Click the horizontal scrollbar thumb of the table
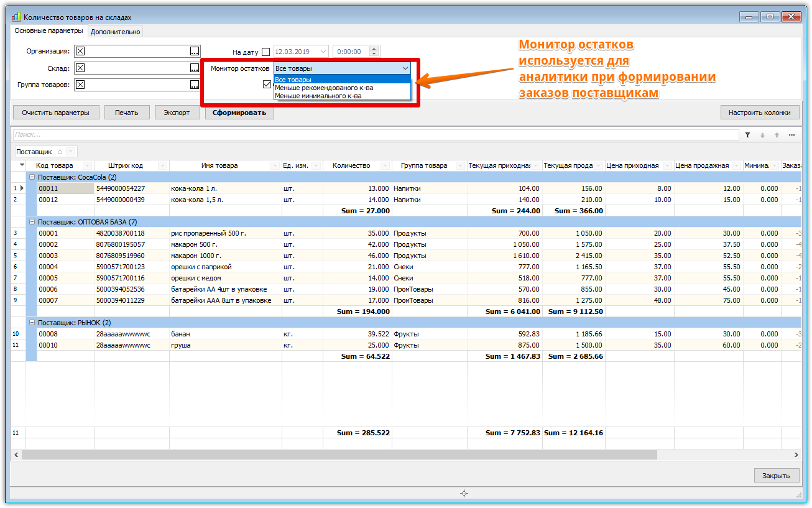This screenshot has height=508, width=812. tap(339, 455)
